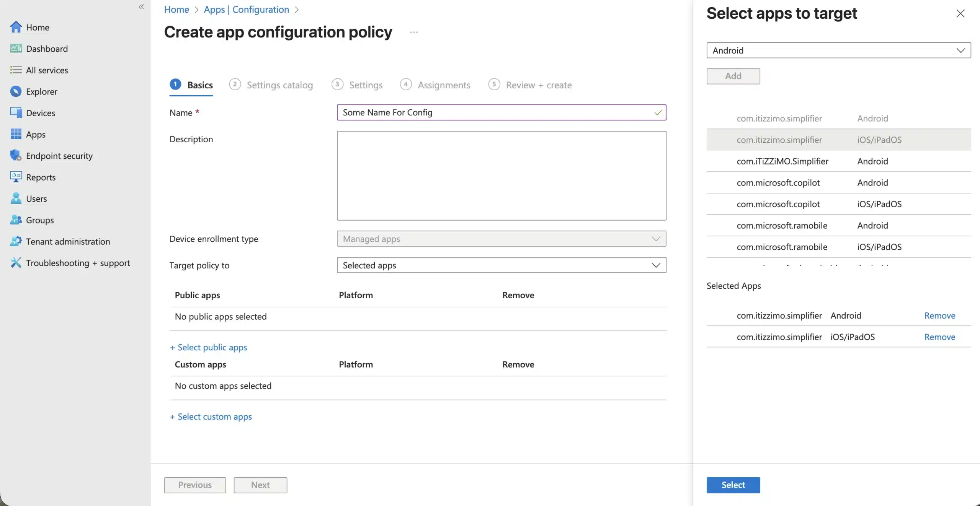The width and height of the screenshot is (980, 506).
Task: Open Explorer from sidebar
Action: click(41, 92)
